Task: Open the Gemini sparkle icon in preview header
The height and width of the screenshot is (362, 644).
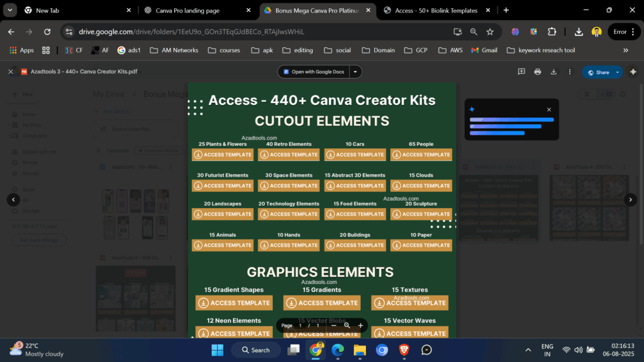Action: click(633, 72)
